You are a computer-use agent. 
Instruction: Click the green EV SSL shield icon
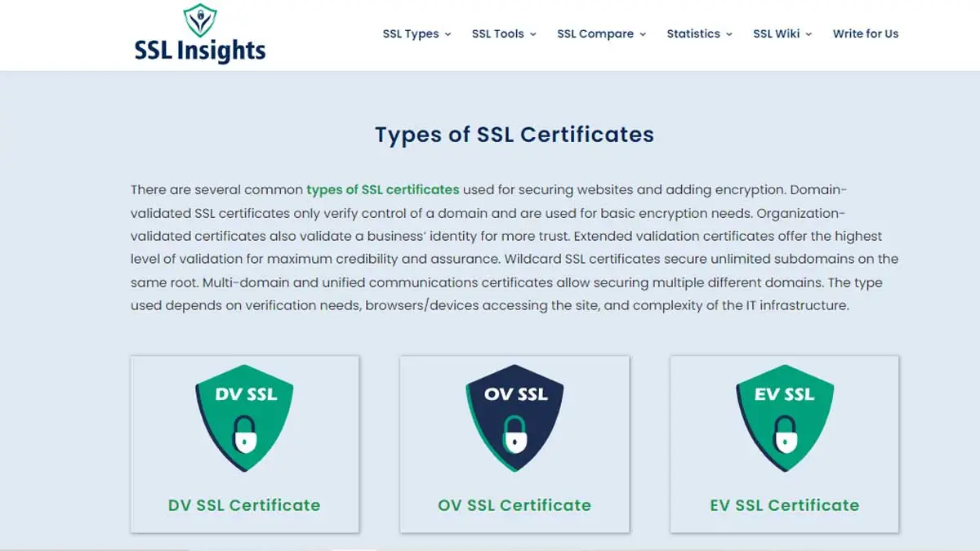click(x=784, y=415)
